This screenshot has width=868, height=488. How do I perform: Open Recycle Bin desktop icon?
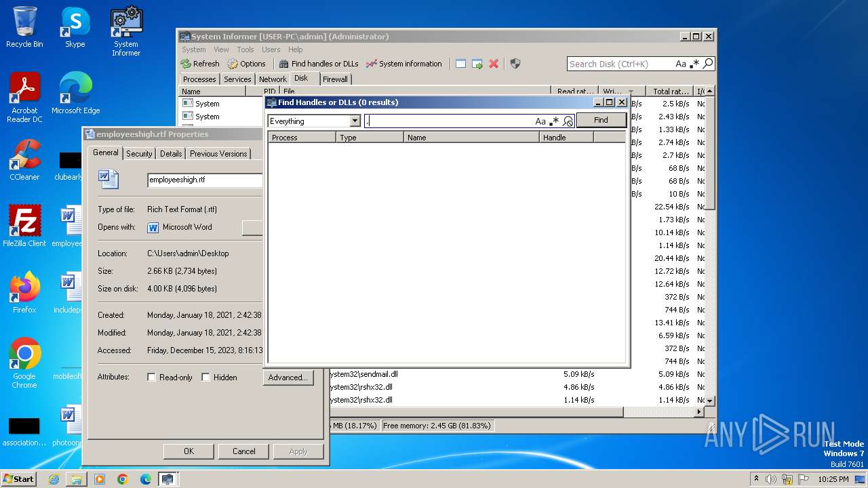coord(24,27)
